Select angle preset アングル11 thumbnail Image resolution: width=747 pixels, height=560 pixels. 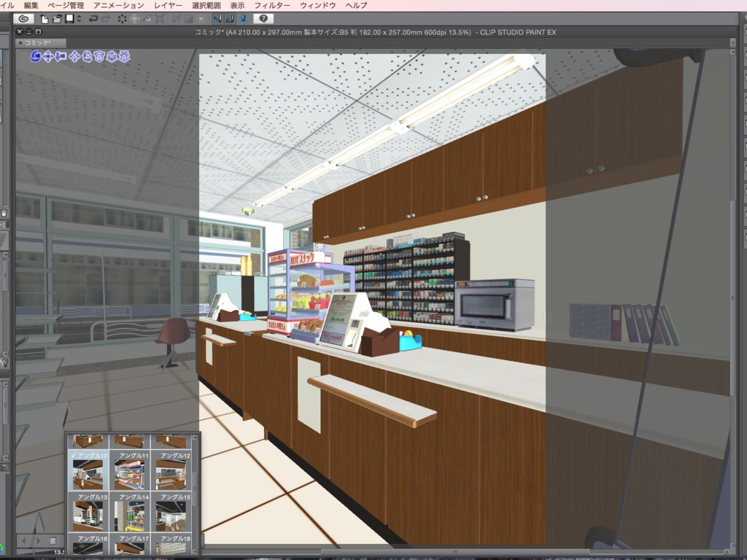(130, 472)
